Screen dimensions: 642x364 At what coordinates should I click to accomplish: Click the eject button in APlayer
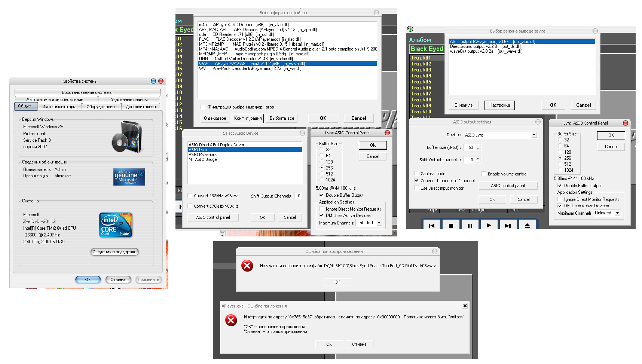[x=527, y=225]
